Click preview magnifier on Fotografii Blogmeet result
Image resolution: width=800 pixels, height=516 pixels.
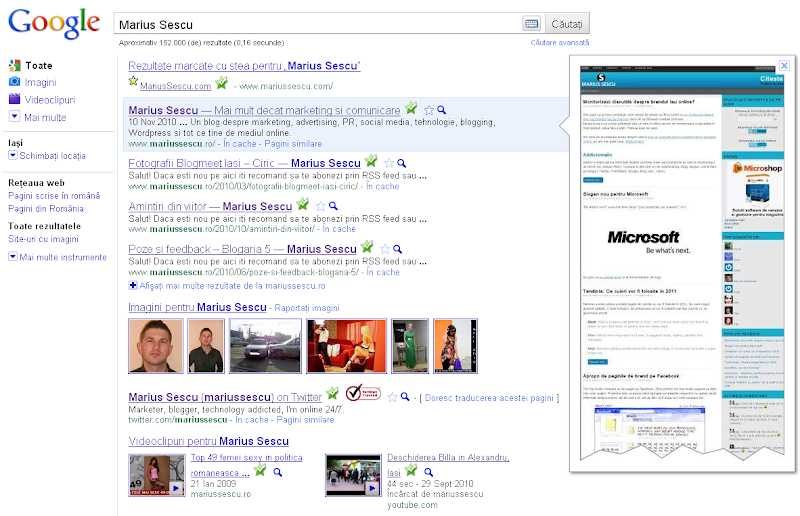click(x=402, y=163)
